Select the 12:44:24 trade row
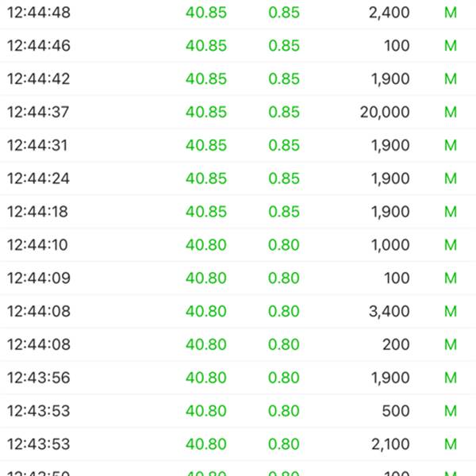This screenshot has height=476, width=476. tap(238, 178)
